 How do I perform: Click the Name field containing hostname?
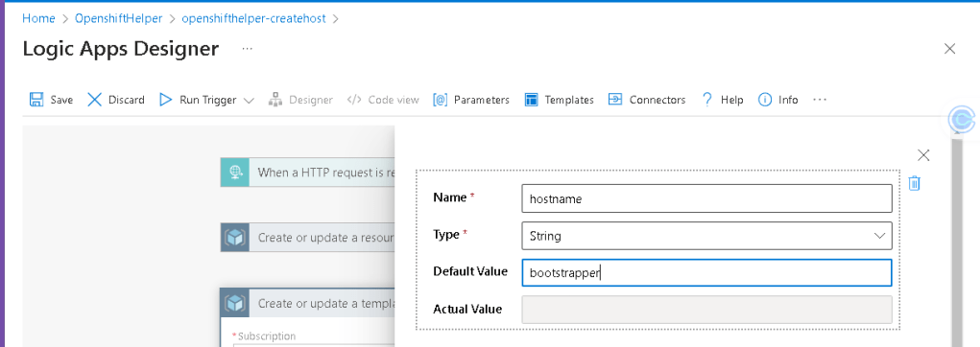[x=706, y=198]
